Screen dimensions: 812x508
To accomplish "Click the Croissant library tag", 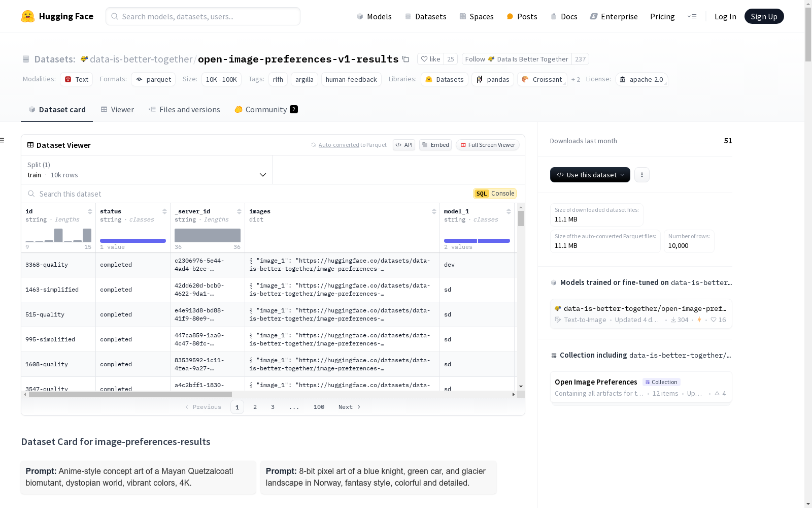I will [542, 79].
